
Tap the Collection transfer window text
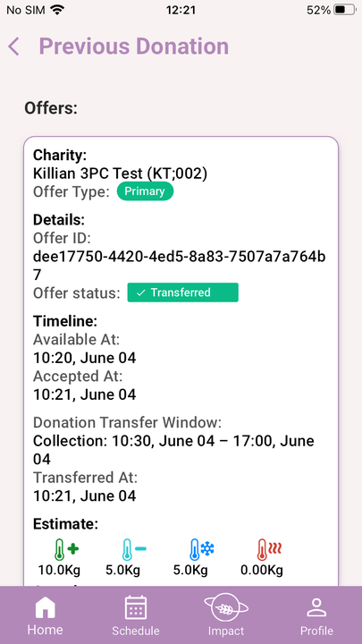point(173,450)
